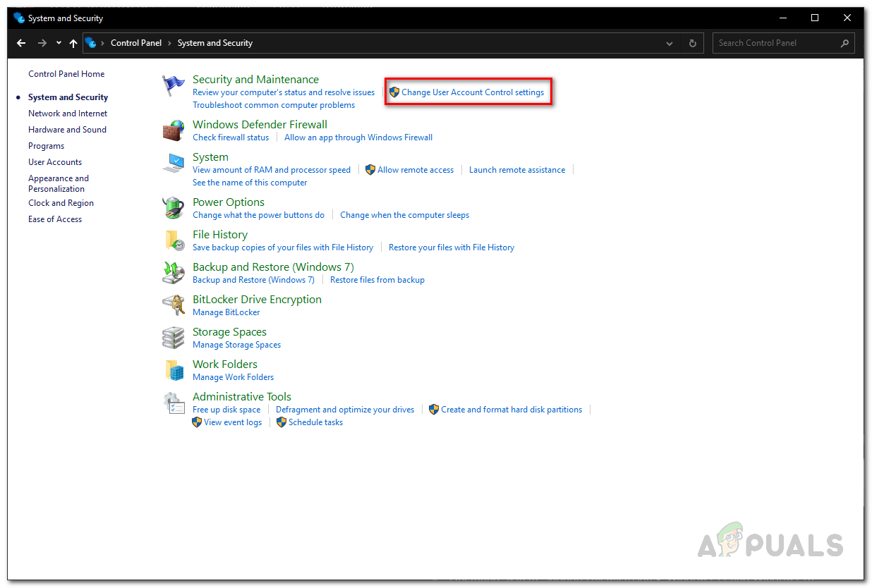
Task: Click the BitLocker Drive Encryption key icon
Action: click(x=174, y=305)
